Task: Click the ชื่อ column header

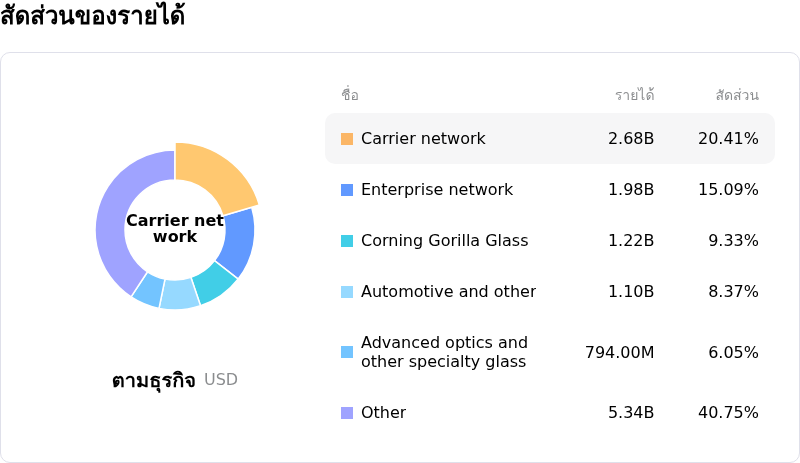Action: click(x=349, y=96)
